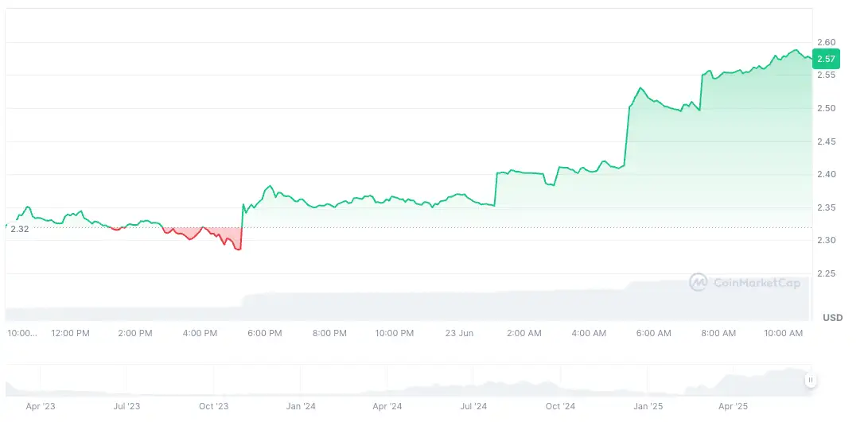This screenshot has height=422, width=868.
Task: Click the USD currency label
Action: point(832,318)
